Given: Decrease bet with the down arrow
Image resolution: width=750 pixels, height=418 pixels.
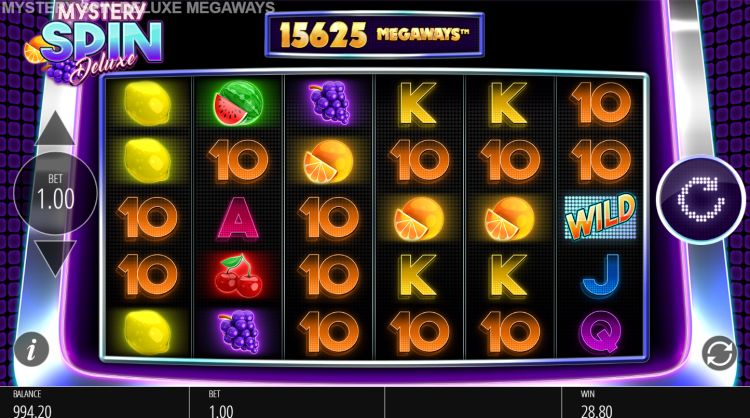Looking at the screenshot, I should click(55, 259).
